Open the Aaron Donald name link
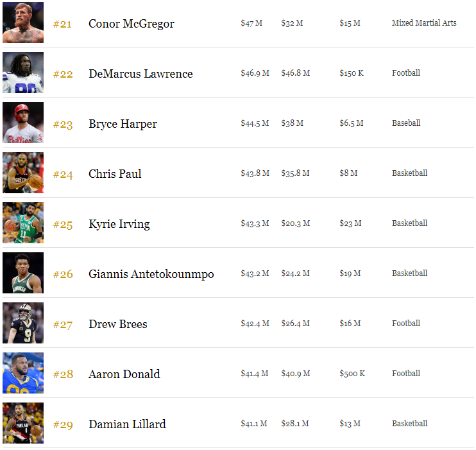 click(124, 374)
